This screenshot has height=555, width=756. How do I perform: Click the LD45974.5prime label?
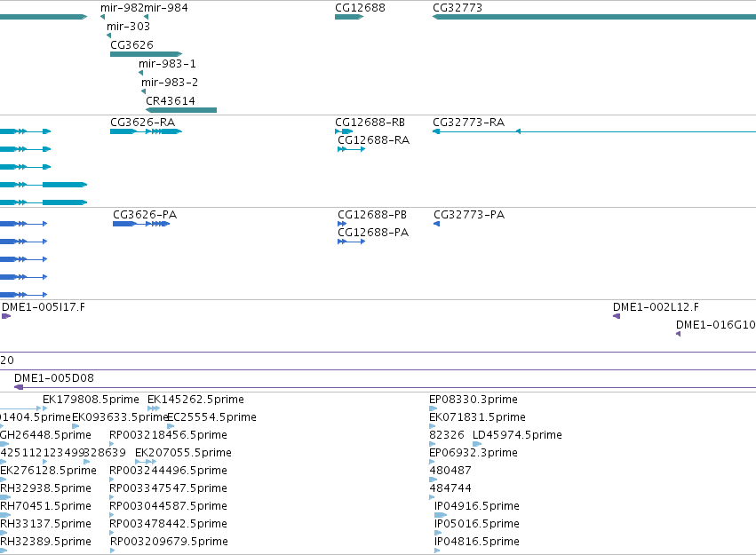coord(517,435)
